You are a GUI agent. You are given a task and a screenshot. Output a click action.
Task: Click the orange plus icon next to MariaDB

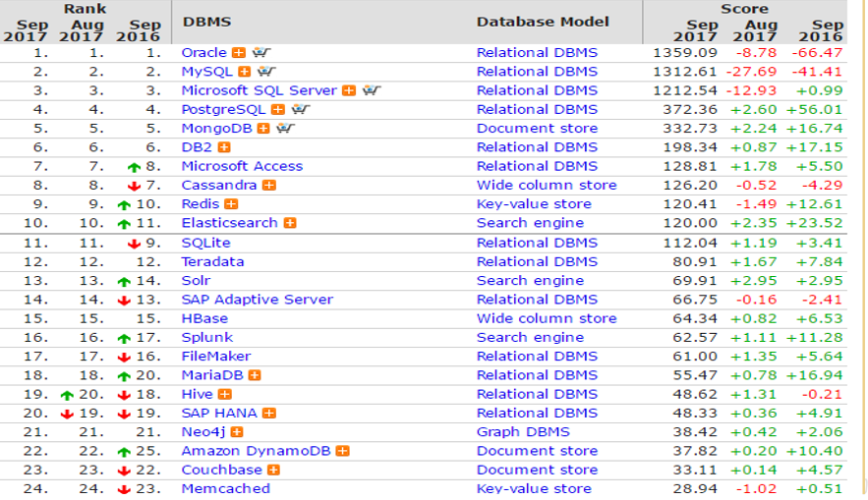255,375
